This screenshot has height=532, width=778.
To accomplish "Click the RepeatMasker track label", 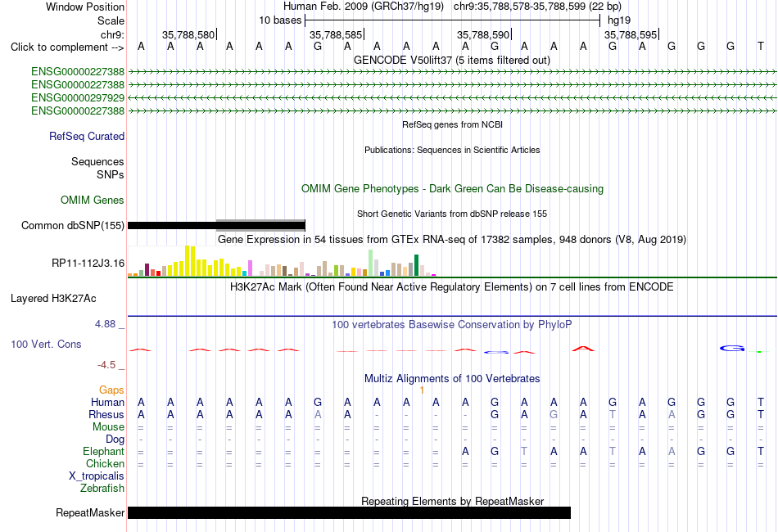I will click(x=90, y=512).
